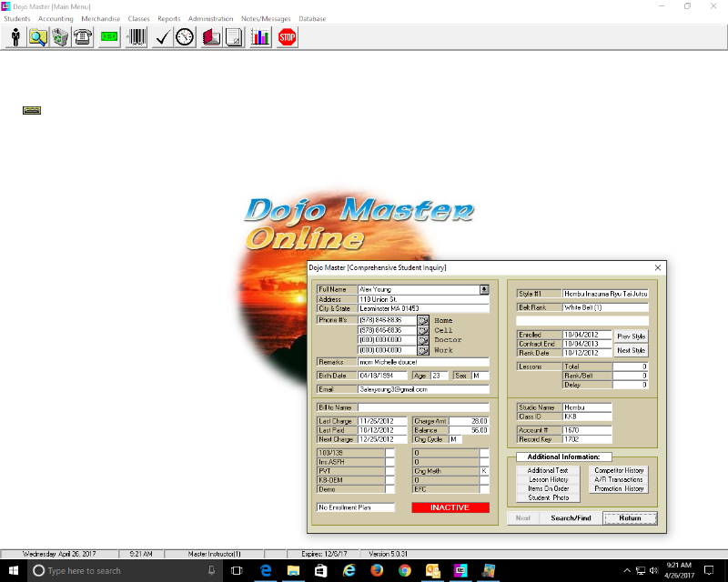
Task: Open the Accounting menu
Action: click(x=56, y=18)
